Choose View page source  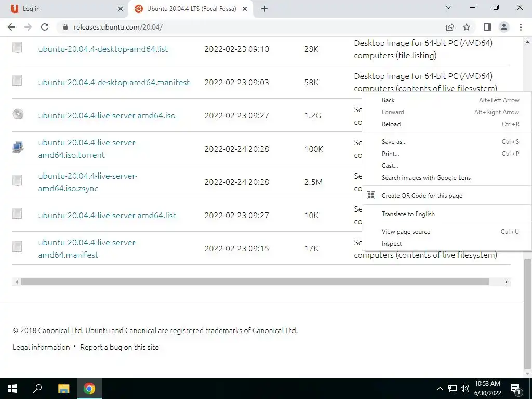(x=446, y=232)
